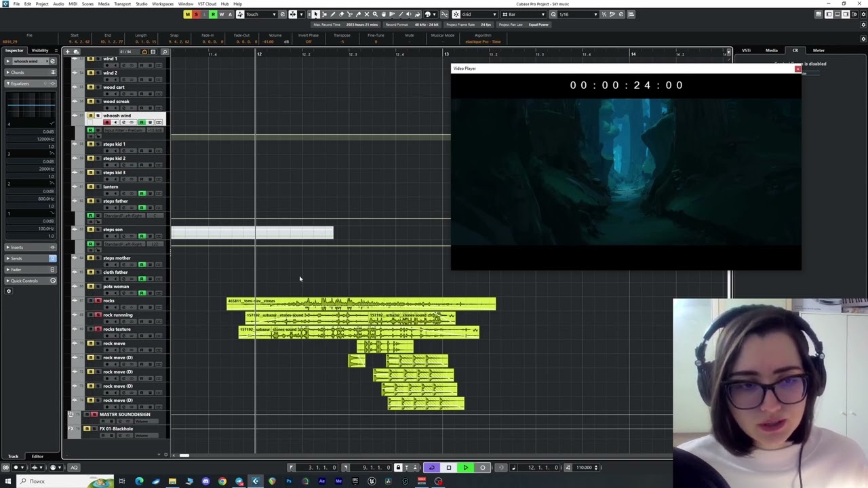Toggle Read automation on lantern track
The image size is (868, 488).
(x=142, y=193)
